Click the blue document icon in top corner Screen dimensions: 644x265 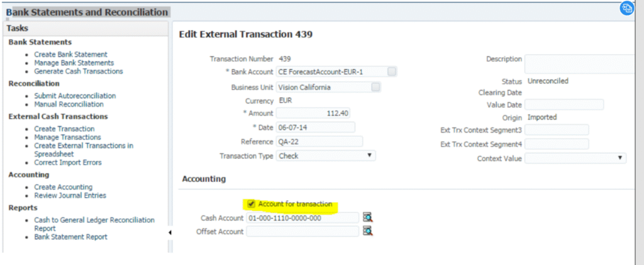[627, 8]
